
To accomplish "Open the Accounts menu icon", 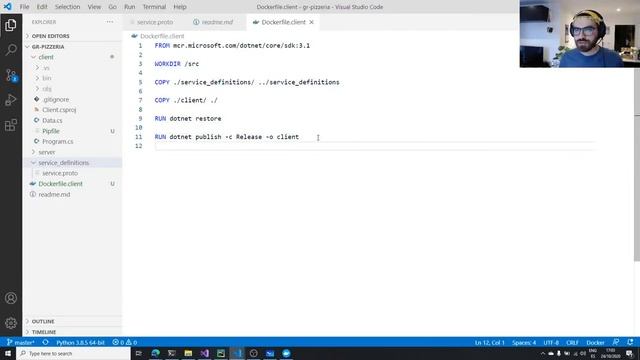I will 11,298.
